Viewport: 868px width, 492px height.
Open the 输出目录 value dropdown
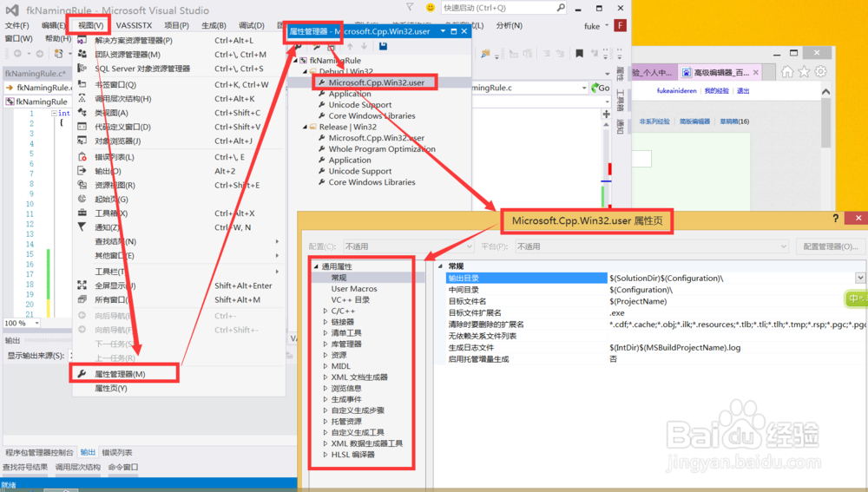860,278
